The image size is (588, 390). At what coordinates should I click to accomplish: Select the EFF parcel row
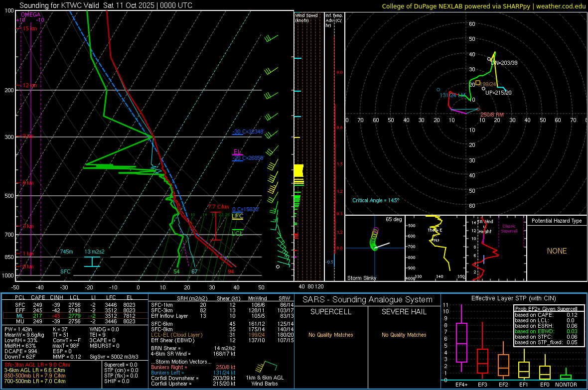[75, 310]
